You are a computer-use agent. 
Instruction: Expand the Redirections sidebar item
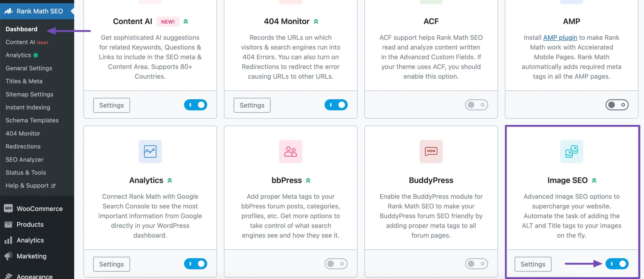pos(22,146)
